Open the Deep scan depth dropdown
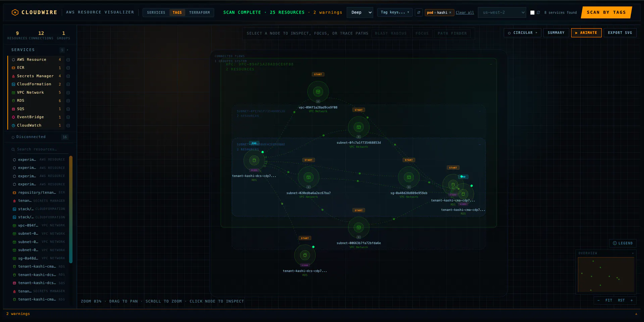 (x=360, y=12)
